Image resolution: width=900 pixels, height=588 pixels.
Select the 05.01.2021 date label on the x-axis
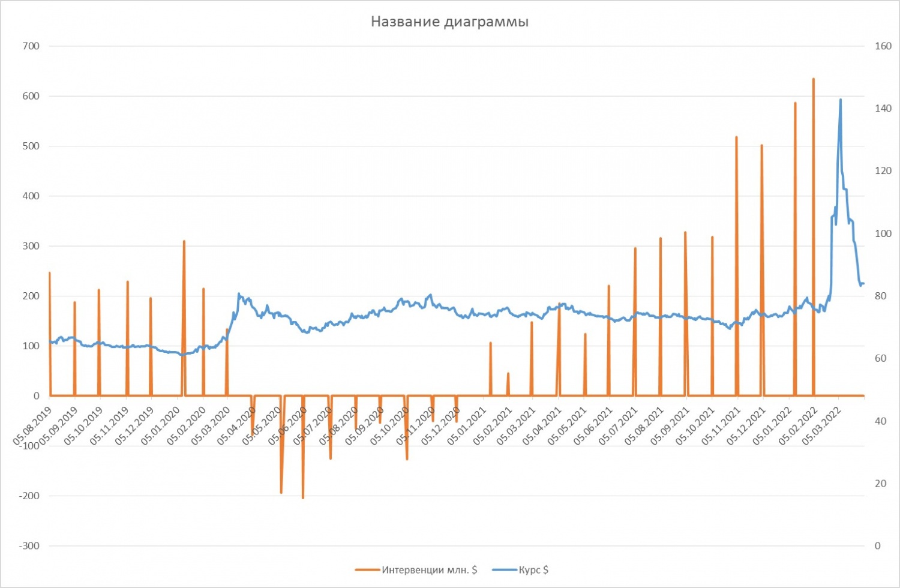click(x=467, y=426)
